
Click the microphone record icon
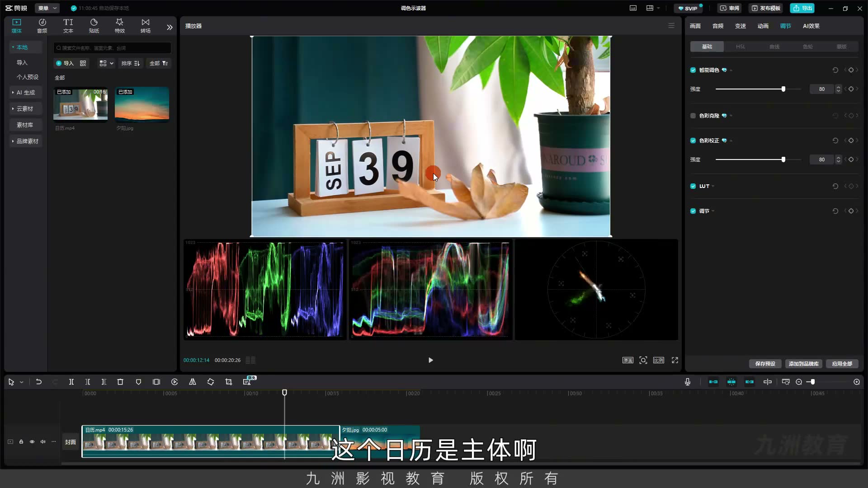click(x=688, y=382)
